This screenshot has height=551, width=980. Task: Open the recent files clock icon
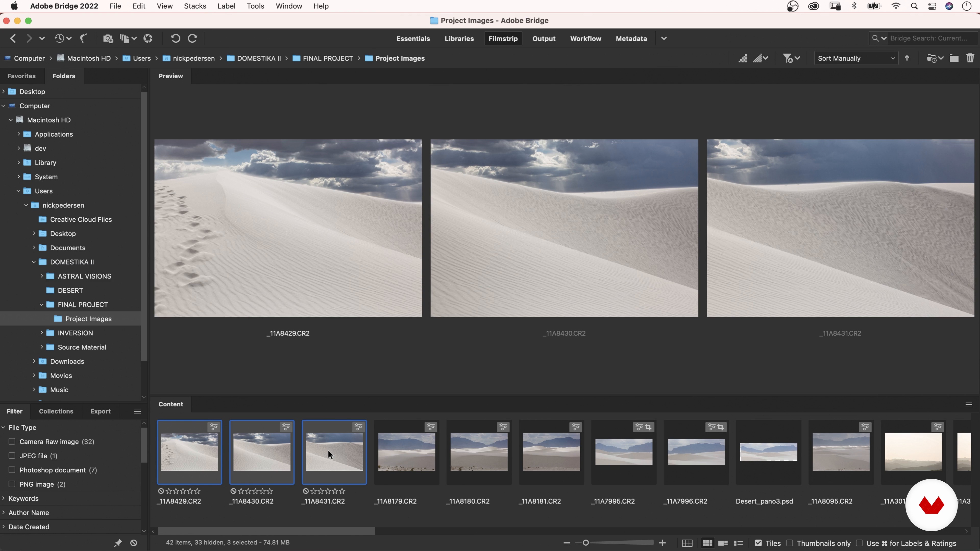point(59,39)
